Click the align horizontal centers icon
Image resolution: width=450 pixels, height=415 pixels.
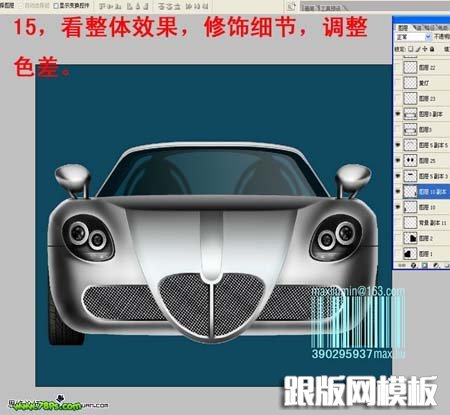(x=138, y=6)
